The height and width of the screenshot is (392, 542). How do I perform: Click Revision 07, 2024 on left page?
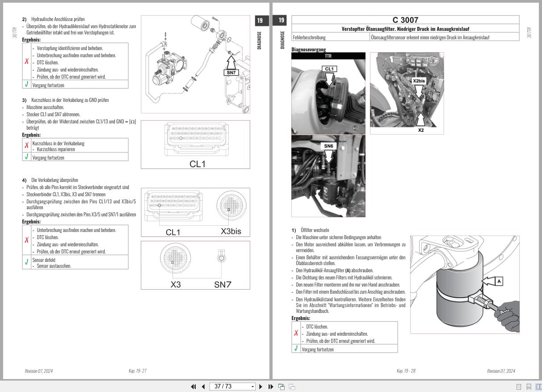click(39, 371)
